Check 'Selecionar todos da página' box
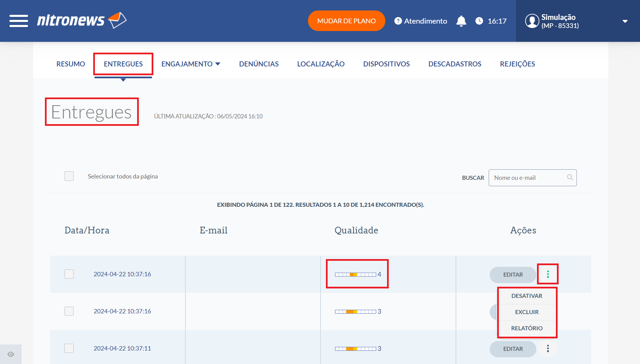Screen dimensions: 640x364 [x=69, y=176]
